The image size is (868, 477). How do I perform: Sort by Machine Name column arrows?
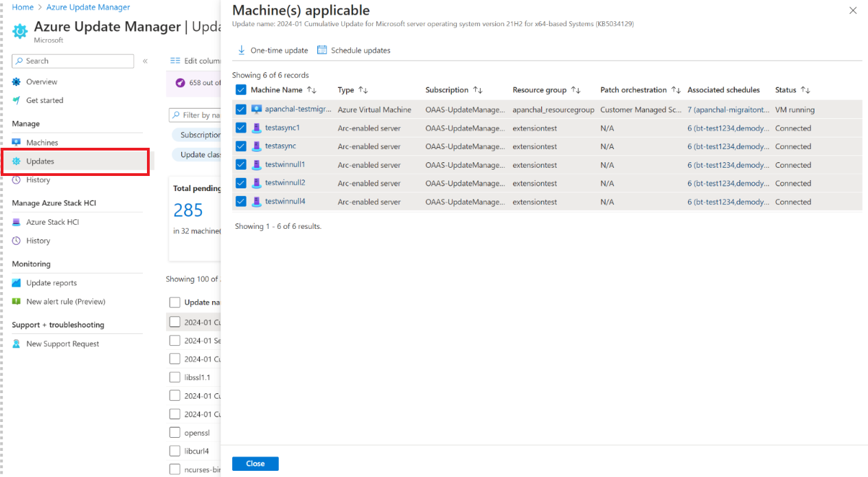point(312,90)
